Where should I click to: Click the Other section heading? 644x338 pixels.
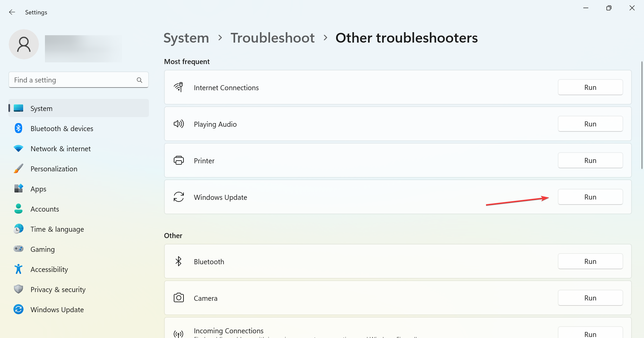pyautogui.click(x=173, y=236)
